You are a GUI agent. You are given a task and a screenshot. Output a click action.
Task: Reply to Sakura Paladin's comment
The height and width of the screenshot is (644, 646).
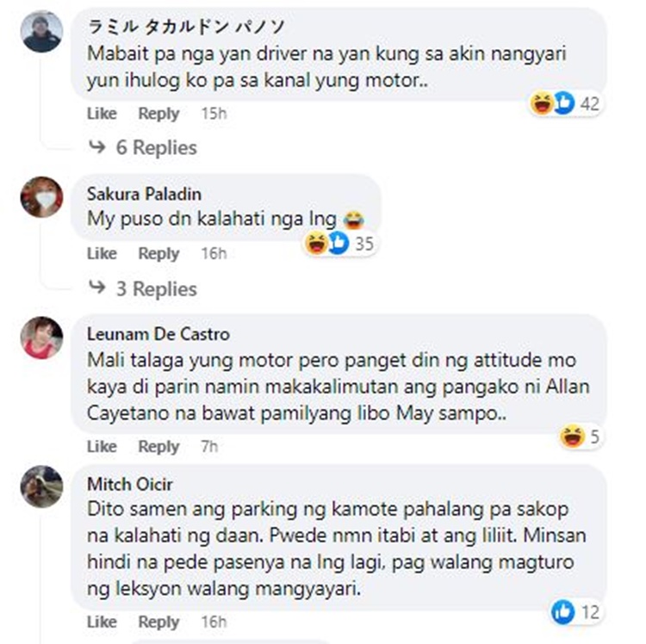[x=158, y=254]
